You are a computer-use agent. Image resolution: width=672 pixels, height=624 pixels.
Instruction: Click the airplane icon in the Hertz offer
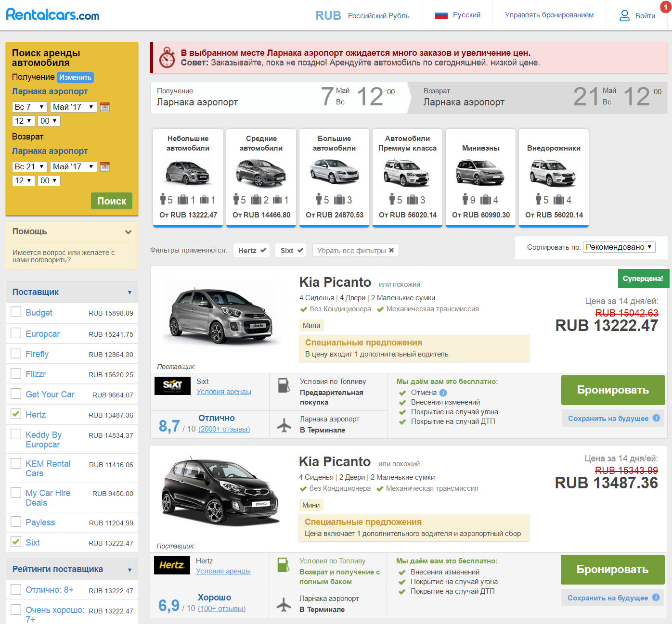(x=284, y=605)
